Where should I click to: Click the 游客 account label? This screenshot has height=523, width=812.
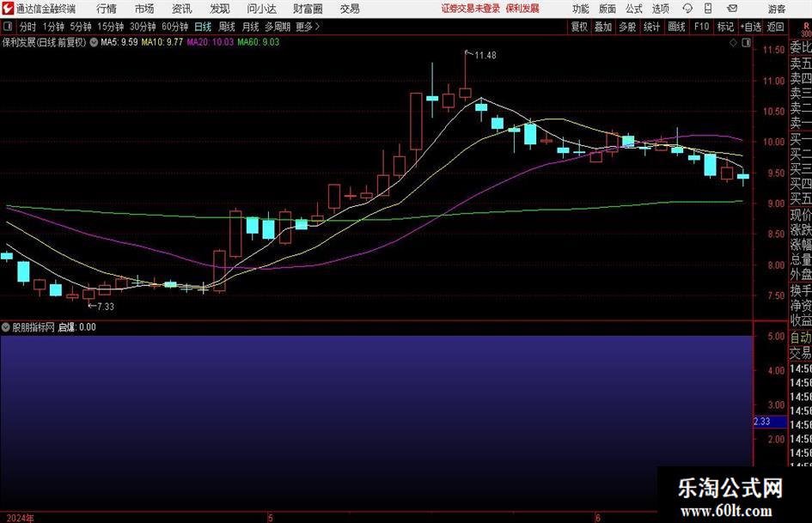coord(776,9)
